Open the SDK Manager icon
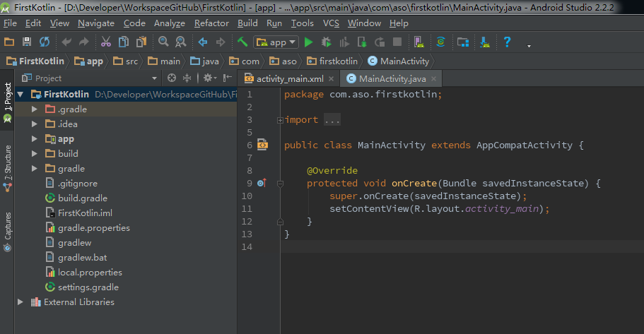The image size is (644, 334). [x=485, y=42]
